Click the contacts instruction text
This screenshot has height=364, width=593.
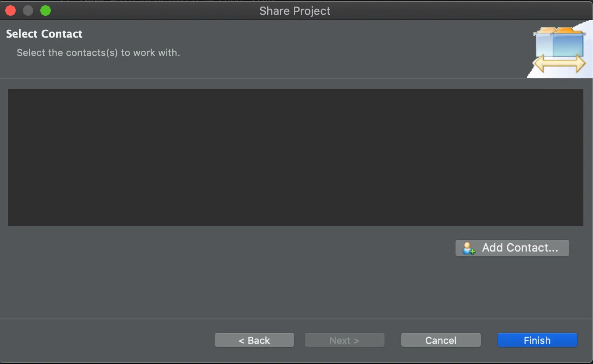[98, 52]
